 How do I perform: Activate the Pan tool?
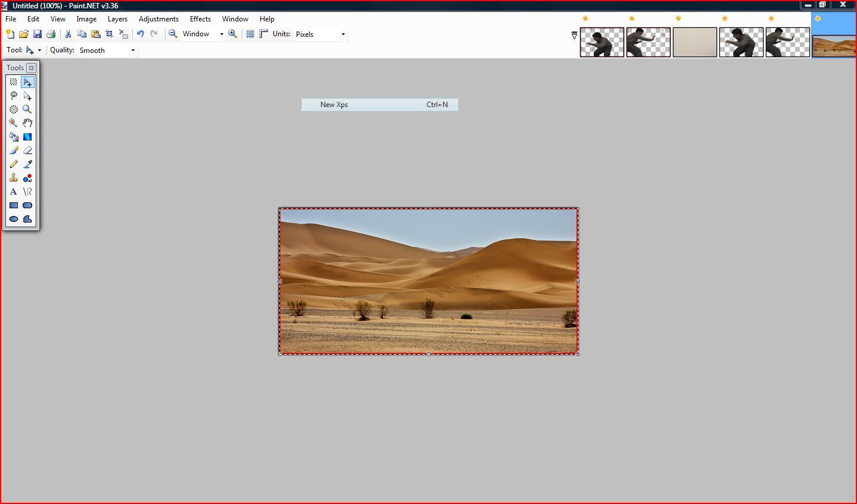point(27,123)
